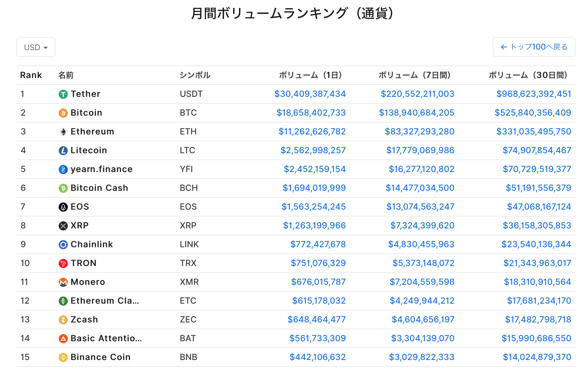Image resolution: width=588 pixels, height=368 pixels.
Task: Click the Ethereum diamond icon
Action: [x=63, y=132]
